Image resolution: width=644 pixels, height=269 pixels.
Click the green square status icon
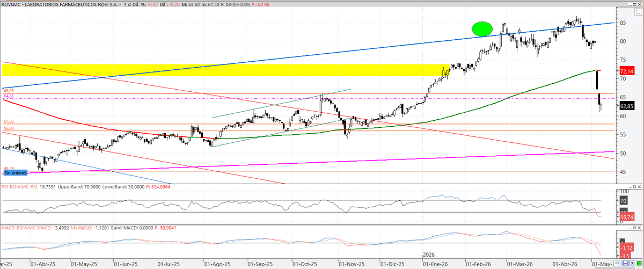pyautogui.click(x=639, y=263)
